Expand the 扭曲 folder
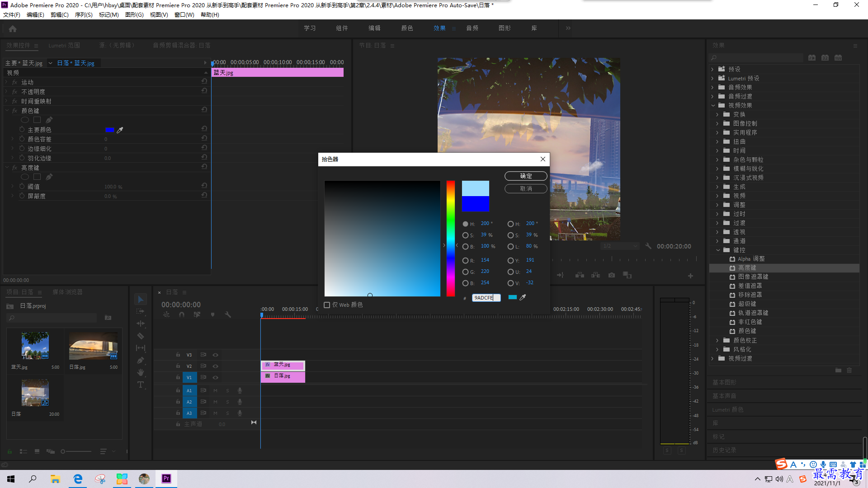Image resolution: width=868 pixels, height=488 pixels. (717, 141)
